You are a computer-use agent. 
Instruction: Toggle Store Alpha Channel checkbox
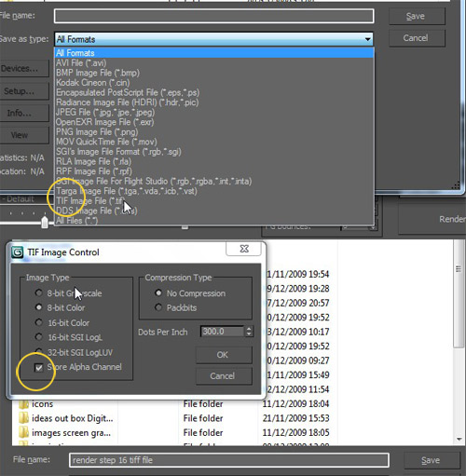(x=38, y=368)
